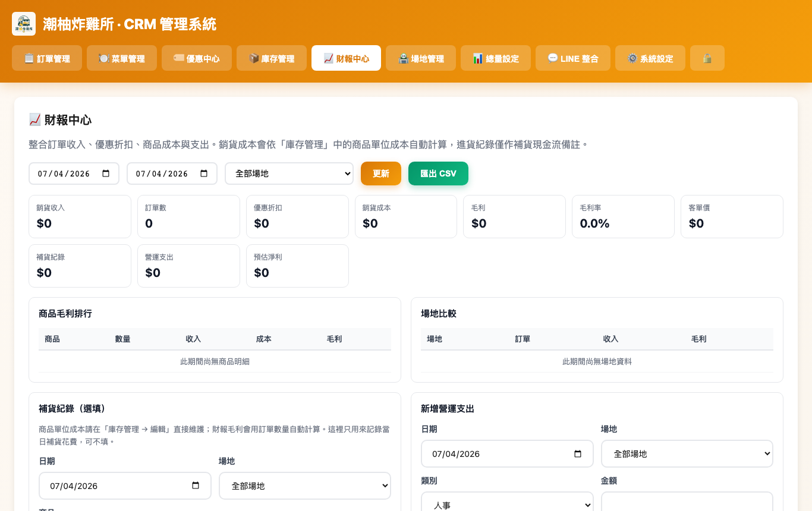Open calendar picker of the start date filter
The image size is (812, 511).
pyautogui.click(x=106, y=174)
